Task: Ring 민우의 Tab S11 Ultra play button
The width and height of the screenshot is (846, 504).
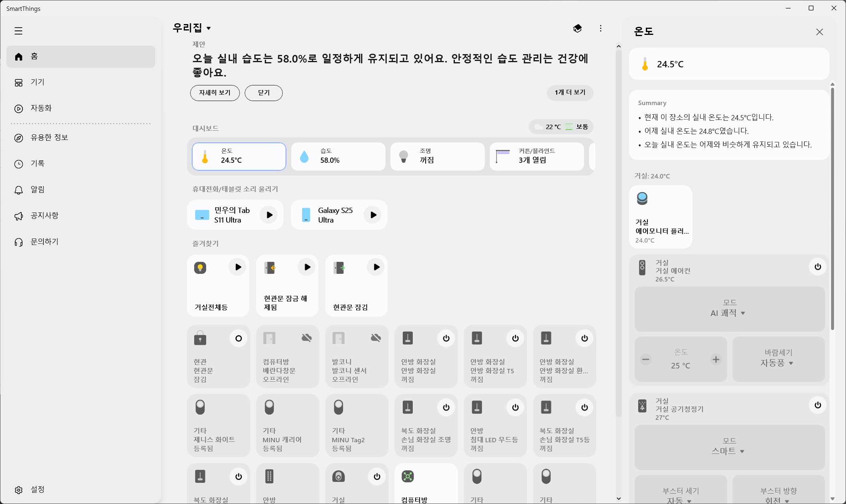Action: (x=269, y=215)
